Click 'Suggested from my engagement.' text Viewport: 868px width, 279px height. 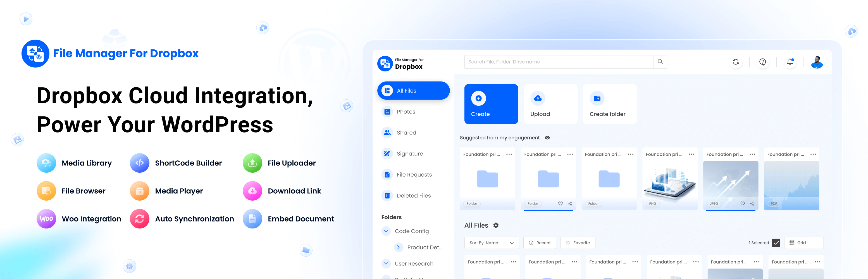pos(500,138)
